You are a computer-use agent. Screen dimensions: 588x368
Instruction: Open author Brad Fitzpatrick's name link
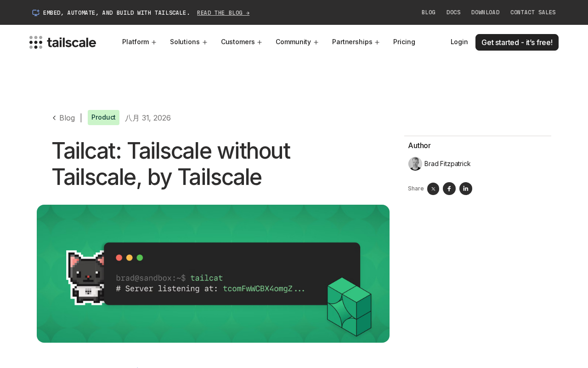pyautogui.click(x=447, y=164)
